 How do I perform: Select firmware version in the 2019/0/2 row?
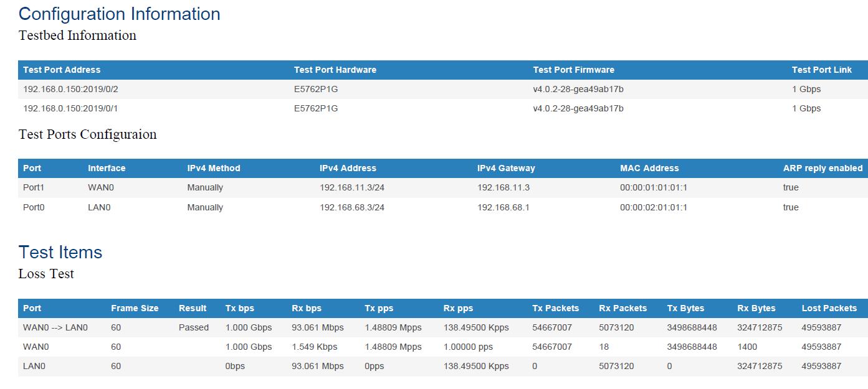(x=578, y=89)
